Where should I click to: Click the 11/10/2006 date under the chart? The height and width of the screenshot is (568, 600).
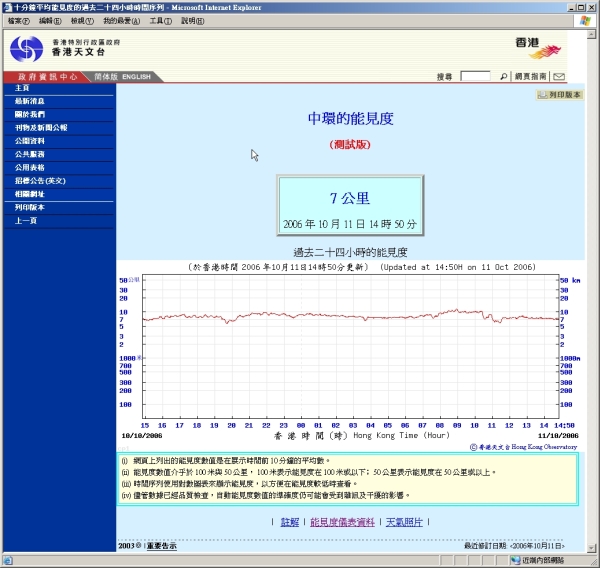[x=558, y=436]
